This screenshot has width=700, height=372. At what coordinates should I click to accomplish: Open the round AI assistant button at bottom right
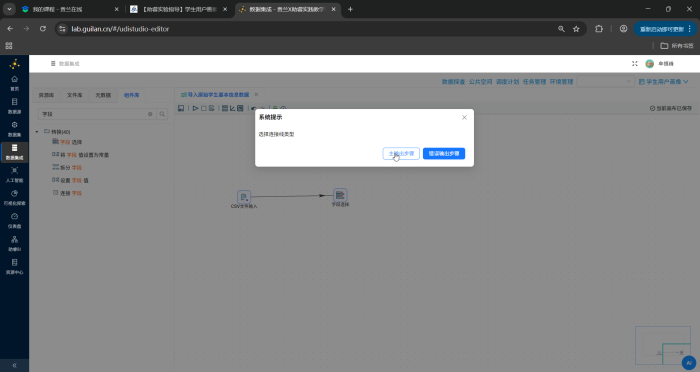[689, 363]
